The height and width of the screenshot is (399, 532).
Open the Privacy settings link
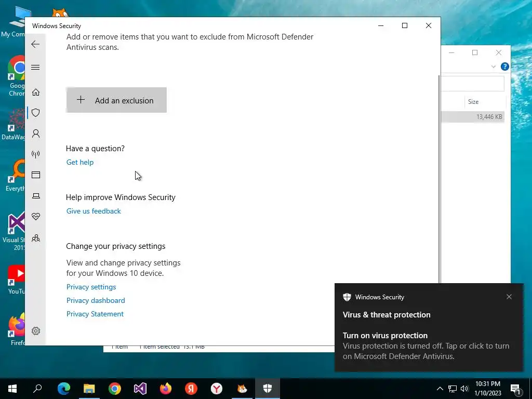click(x=91, y=287)
